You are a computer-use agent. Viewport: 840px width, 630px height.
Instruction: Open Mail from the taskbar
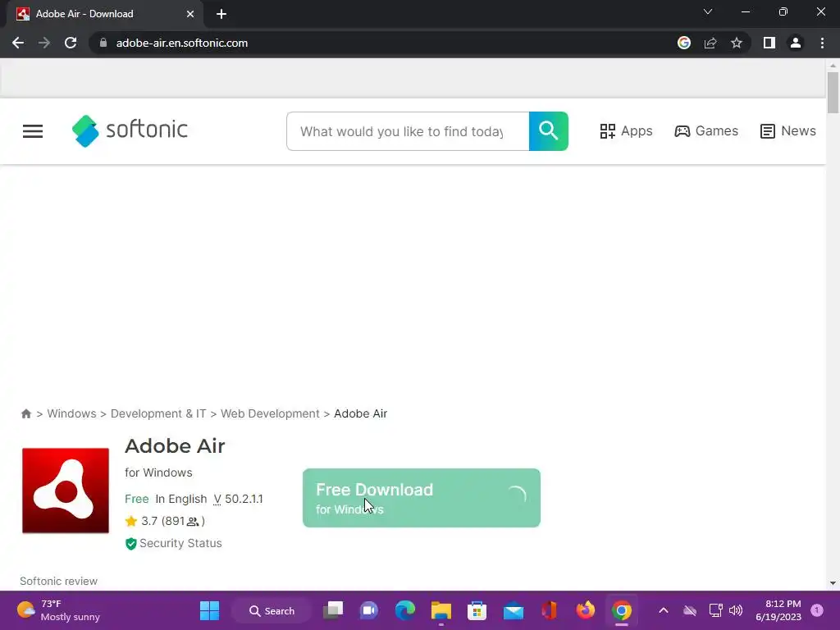tap(514, 610)
